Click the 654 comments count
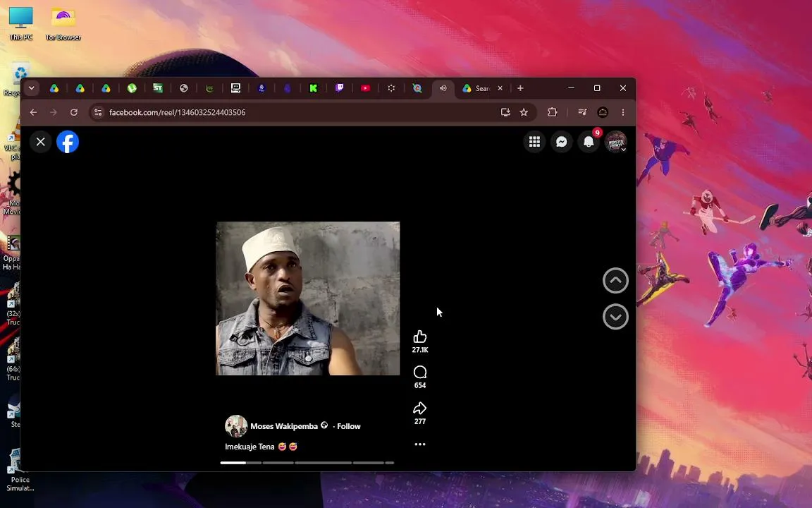 [420, 385]
